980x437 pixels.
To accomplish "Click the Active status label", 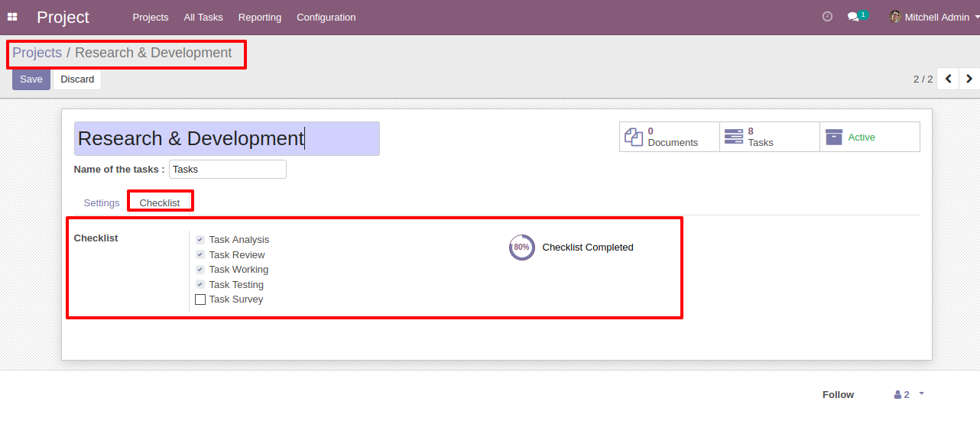I will [862, 138].
